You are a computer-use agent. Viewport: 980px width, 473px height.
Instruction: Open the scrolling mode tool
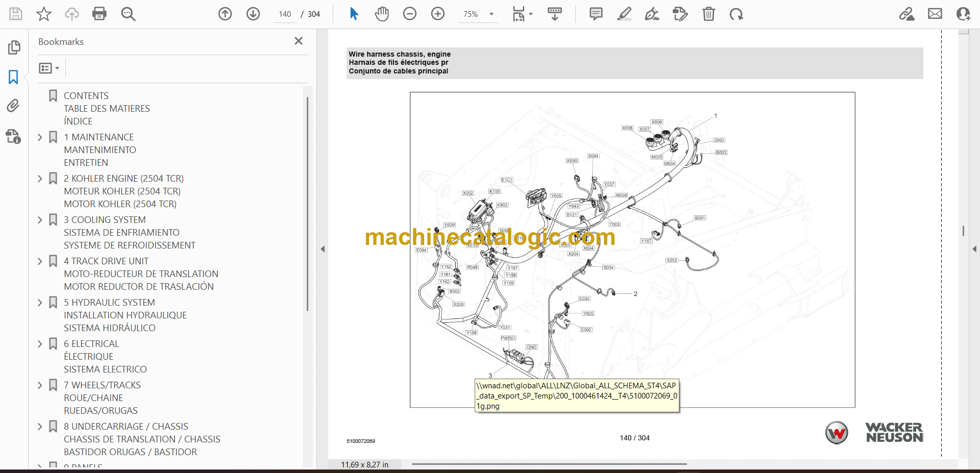(555, 14)
